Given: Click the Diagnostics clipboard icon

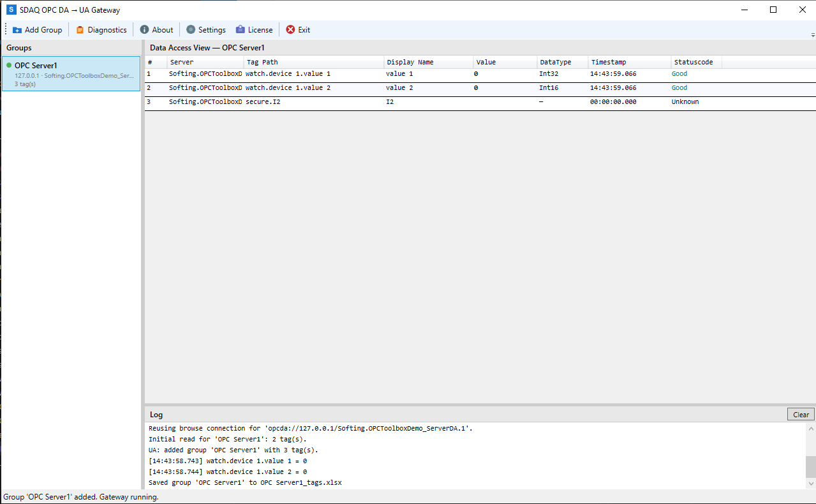Looking at the screenshot, I should [80, 30].
